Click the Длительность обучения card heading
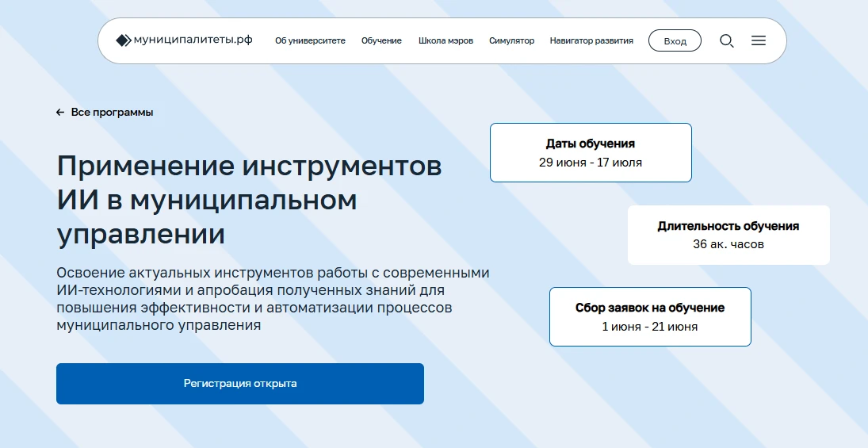The width and height of the screenshot is (868, 448). tap(728, 226)
